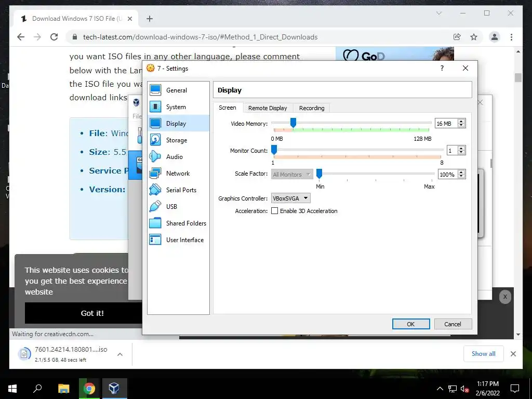The height and width of the screenshot is (399, 532).
Task: Click Scale Factor slider handle
Action: click(319, 174)
